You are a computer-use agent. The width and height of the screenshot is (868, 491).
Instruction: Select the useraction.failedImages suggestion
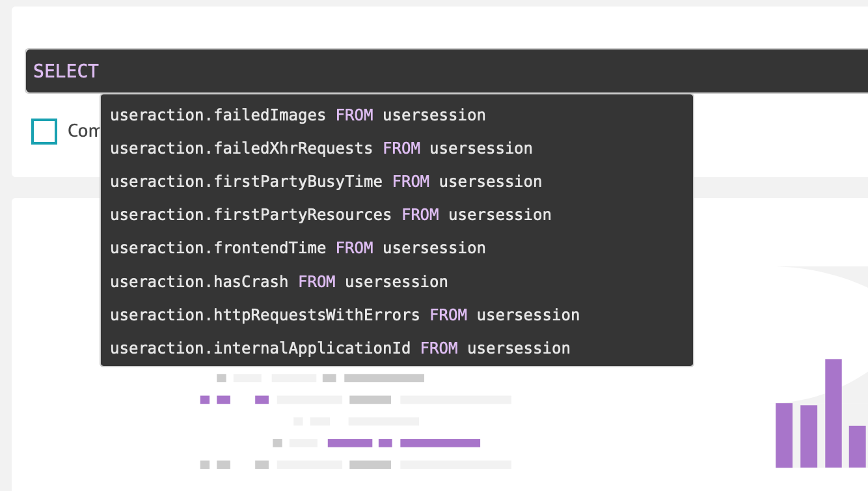click(x=297, y=115)
